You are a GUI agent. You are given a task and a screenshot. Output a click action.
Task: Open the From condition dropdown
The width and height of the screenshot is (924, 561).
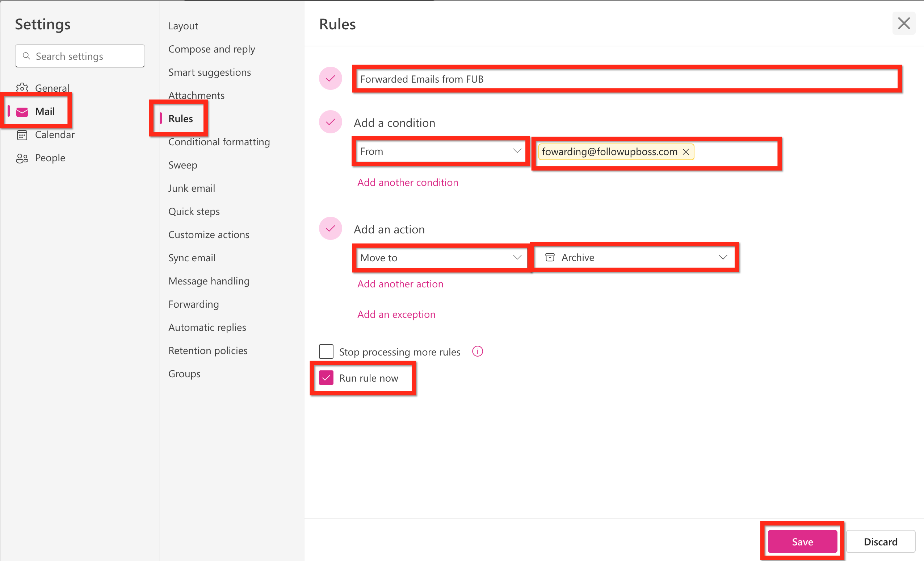(440, 151)
